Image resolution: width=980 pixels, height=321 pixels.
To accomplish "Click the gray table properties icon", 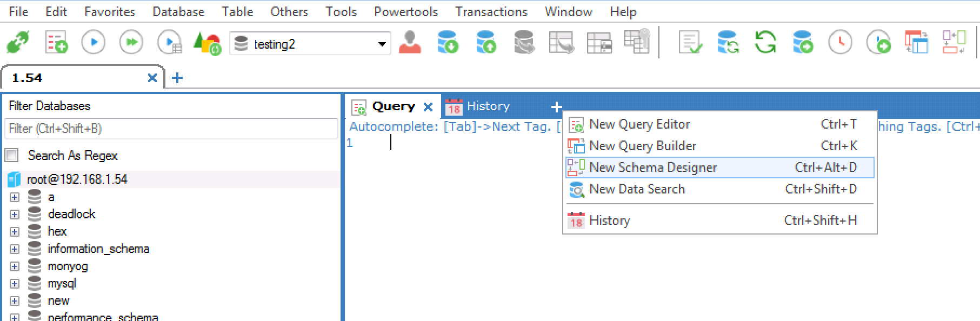I will (599, 43).
